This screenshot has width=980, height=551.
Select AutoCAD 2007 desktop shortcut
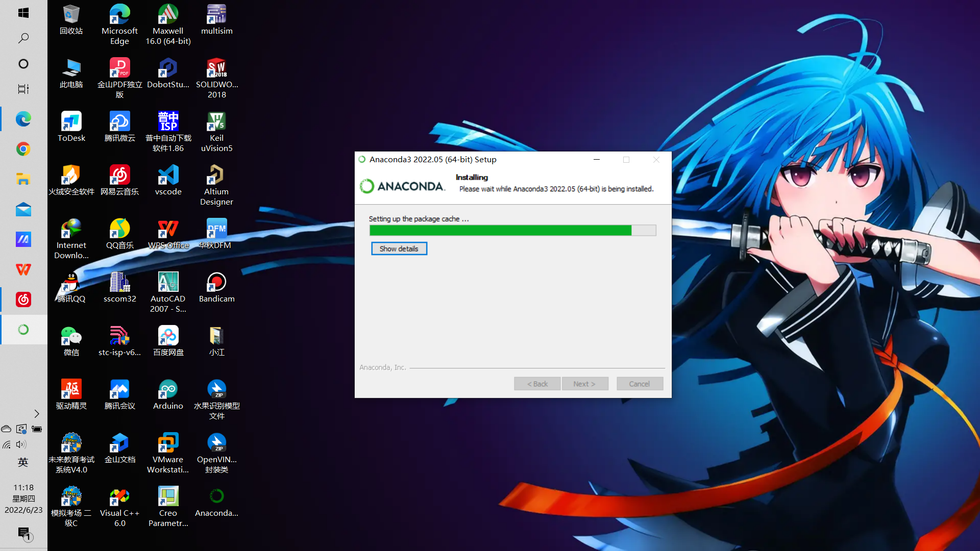[x=168, y=292]
